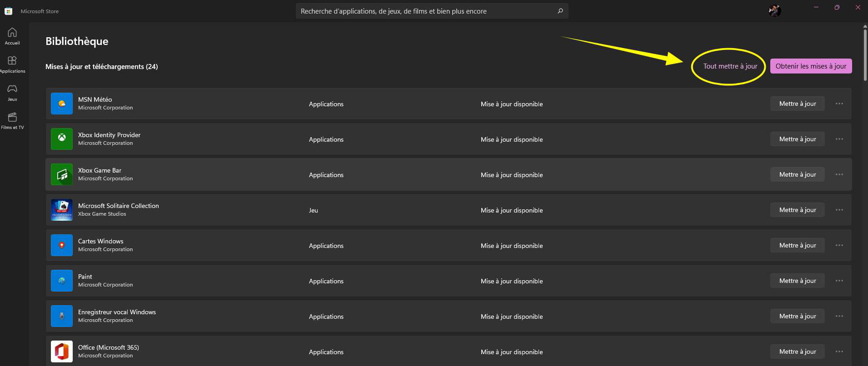
Task: Open more options for Microsoft Solitaire Collection
Action: coord(839,210)
